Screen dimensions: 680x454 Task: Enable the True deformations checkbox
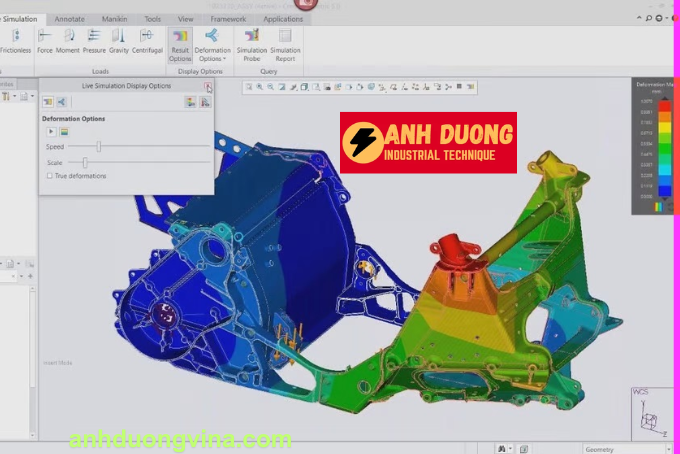tap(50, 176)
